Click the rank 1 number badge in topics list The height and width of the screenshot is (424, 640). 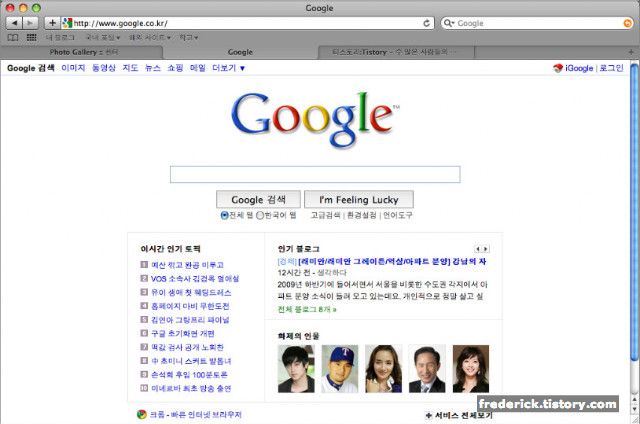pyautogui.click(x=144, y=264)
